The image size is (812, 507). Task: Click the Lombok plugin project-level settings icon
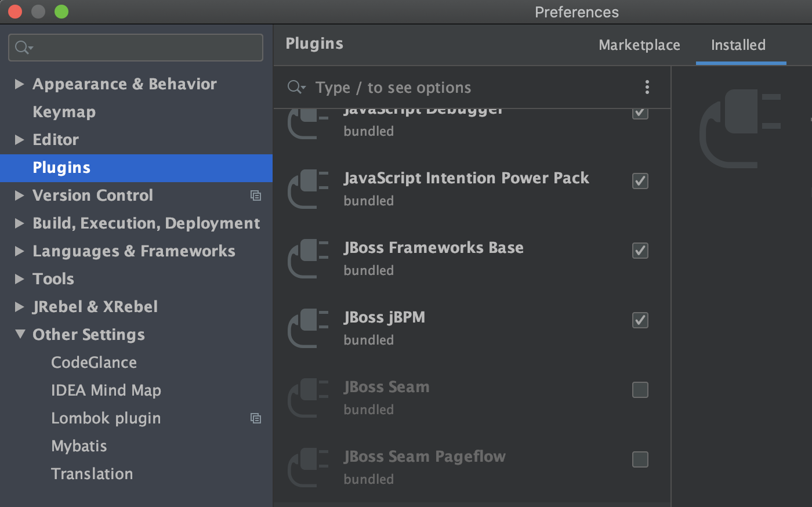[x=256, y=418]
